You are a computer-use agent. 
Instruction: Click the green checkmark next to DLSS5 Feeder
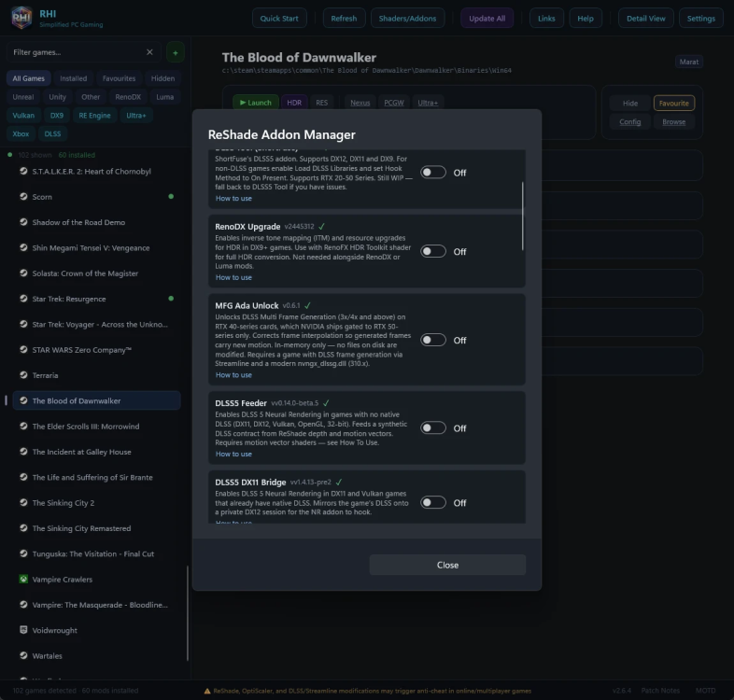[x=326, y=403]
